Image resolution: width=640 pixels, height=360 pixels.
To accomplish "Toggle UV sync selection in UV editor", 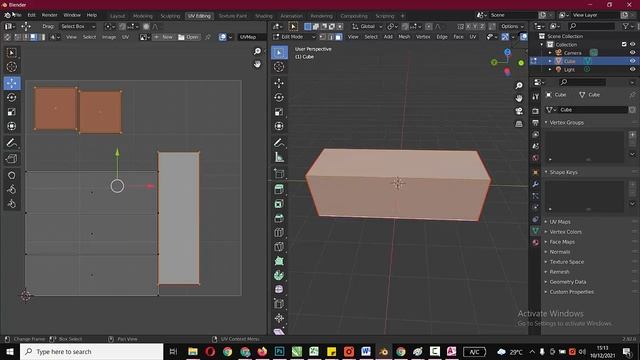I will (8, 37).
